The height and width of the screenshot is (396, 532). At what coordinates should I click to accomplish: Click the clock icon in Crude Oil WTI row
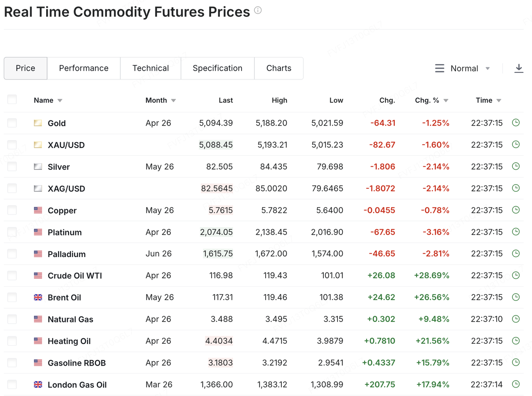click(516, 275)
